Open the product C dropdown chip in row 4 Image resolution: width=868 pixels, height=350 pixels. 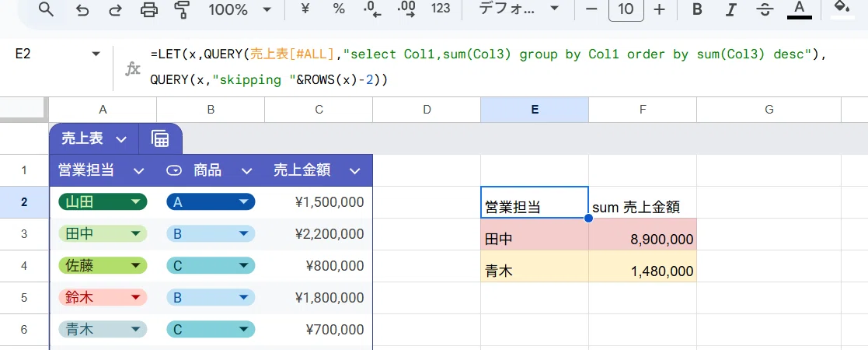click(x=211, y=266)
